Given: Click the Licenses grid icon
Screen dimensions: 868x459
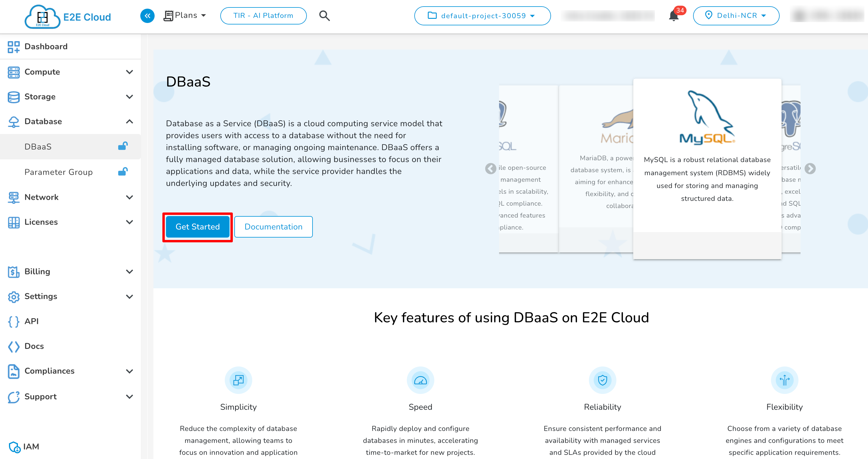Looking at the screenshot, I should tap(13, 222).
